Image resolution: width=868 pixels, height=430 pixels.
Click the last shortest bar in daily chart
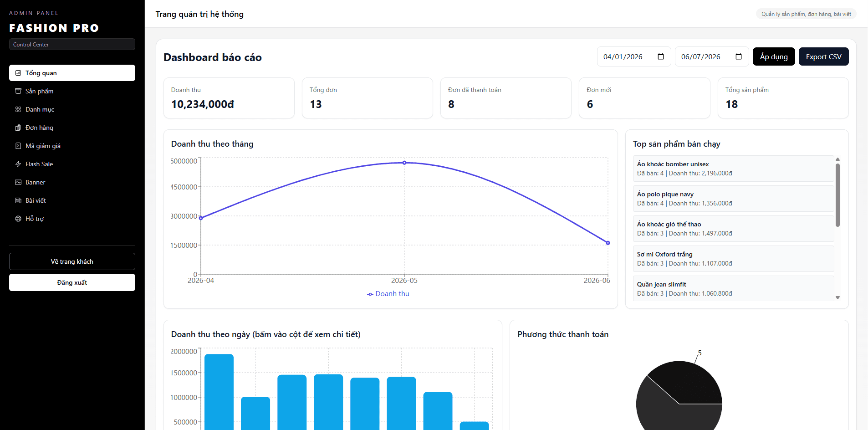click(x=474, y=426)
